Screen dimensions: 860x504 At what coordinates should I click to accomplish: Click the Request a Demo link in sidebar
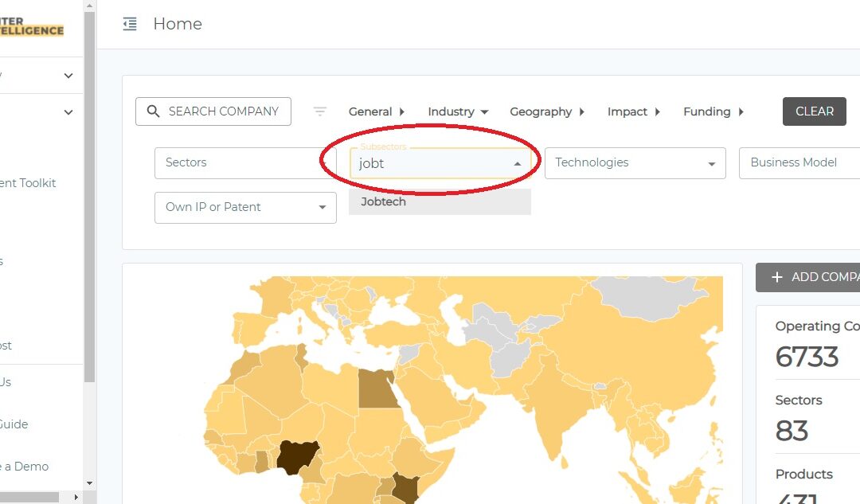click(x=25, y=466)
